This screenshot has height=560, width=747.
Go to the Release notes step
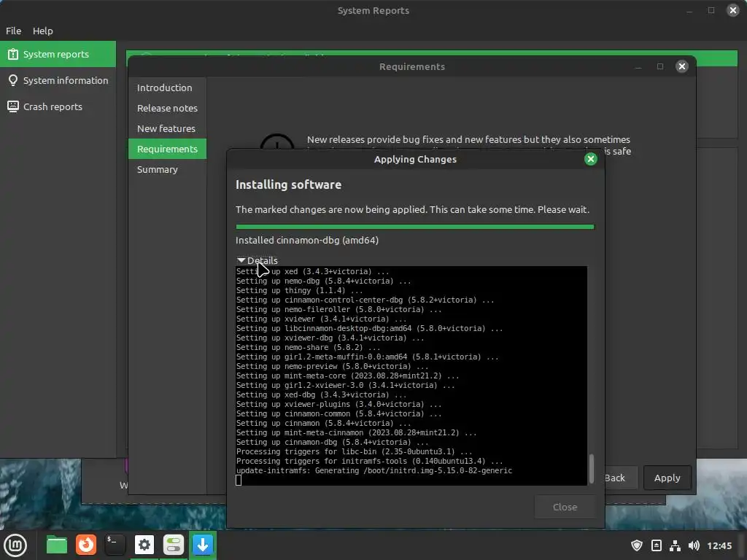167,108
